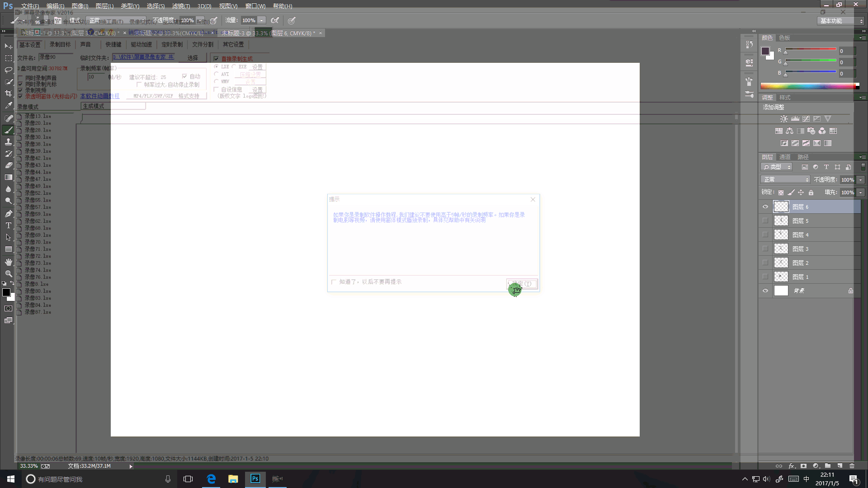868x488 pixels.
Task: Open layer filter 类型 dropdown
Action: (x=776, y=167)
